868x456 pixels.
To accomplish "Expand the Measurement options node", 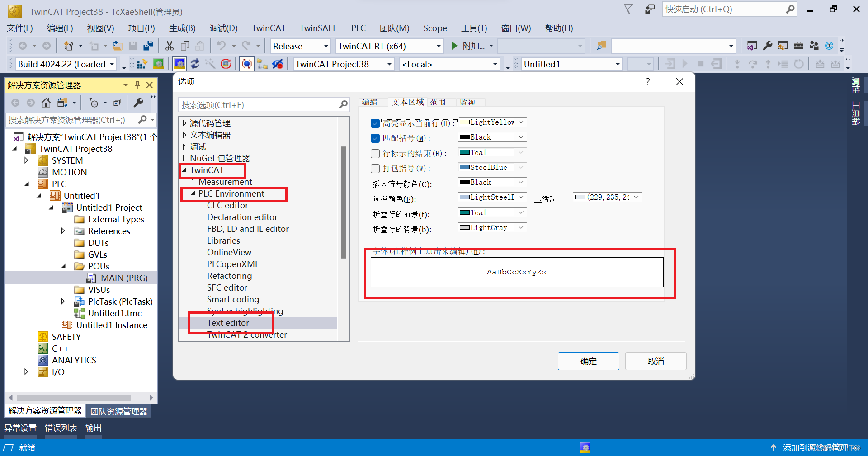I will tap(193, 182).
